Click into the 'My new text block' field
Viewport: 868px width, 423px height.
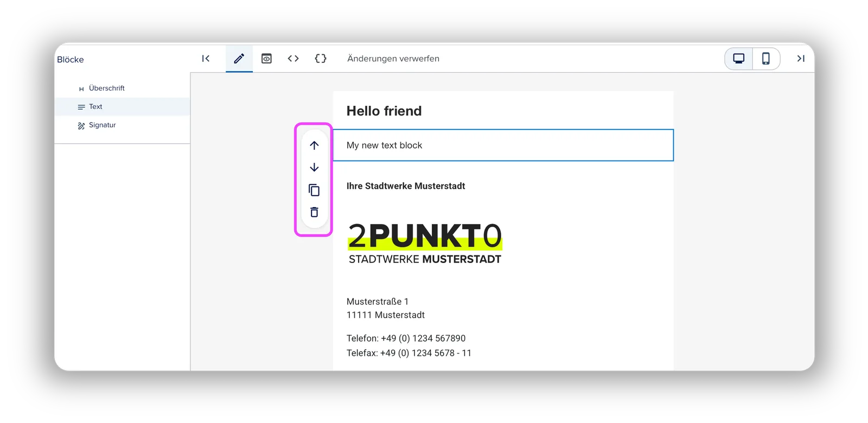503,145
